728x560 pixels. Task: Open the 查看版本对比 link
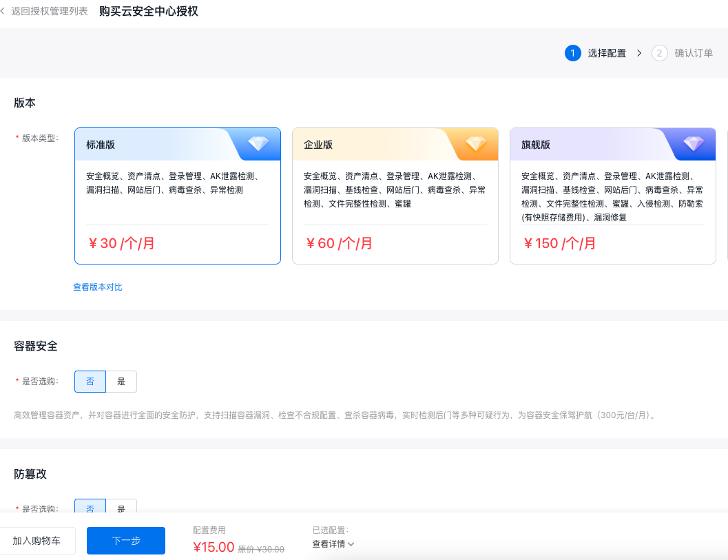[x=98, y=287]
